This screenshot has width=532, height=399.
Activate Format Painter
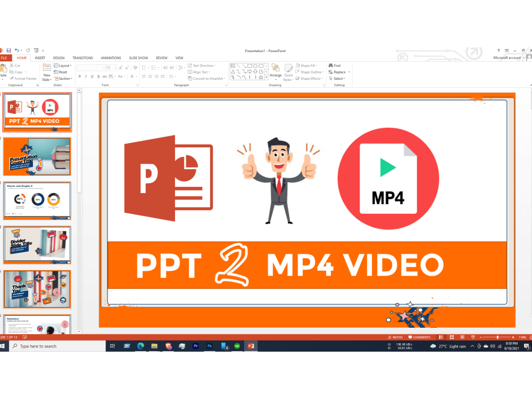(x=23, y=78)
